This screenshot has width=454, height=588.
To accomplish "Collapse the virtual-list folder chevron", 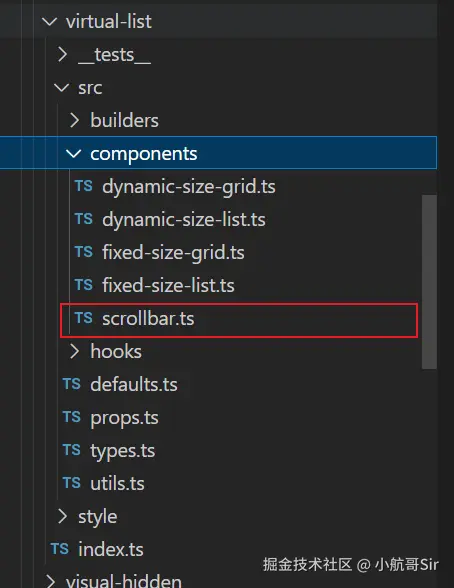I will click(x=49, y=21).
